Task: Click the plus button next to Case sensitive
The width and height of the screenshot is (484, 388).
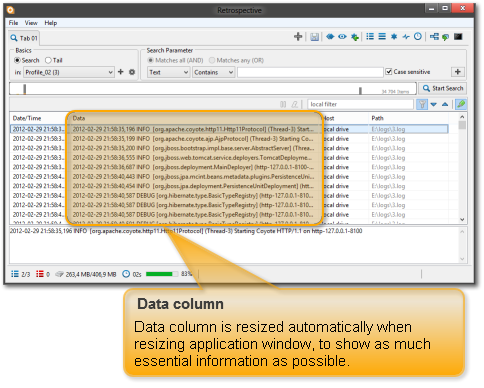Action: tap(458, 72)
